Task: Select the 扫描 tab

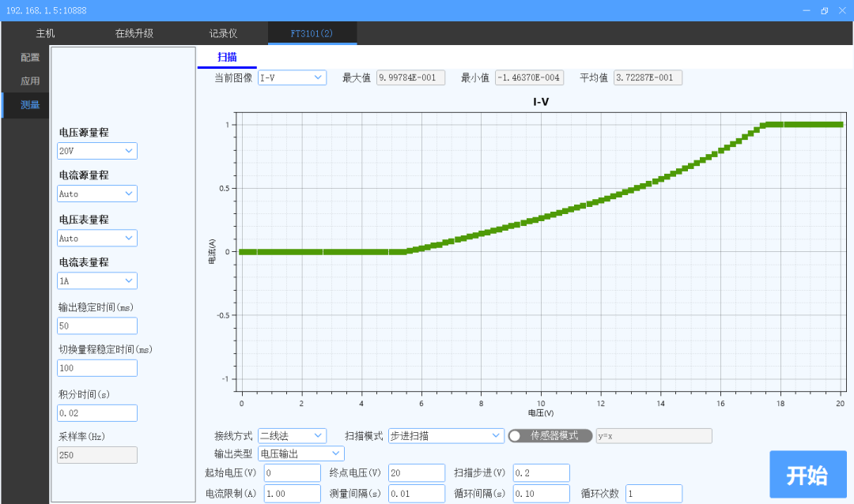Action: 227,57
